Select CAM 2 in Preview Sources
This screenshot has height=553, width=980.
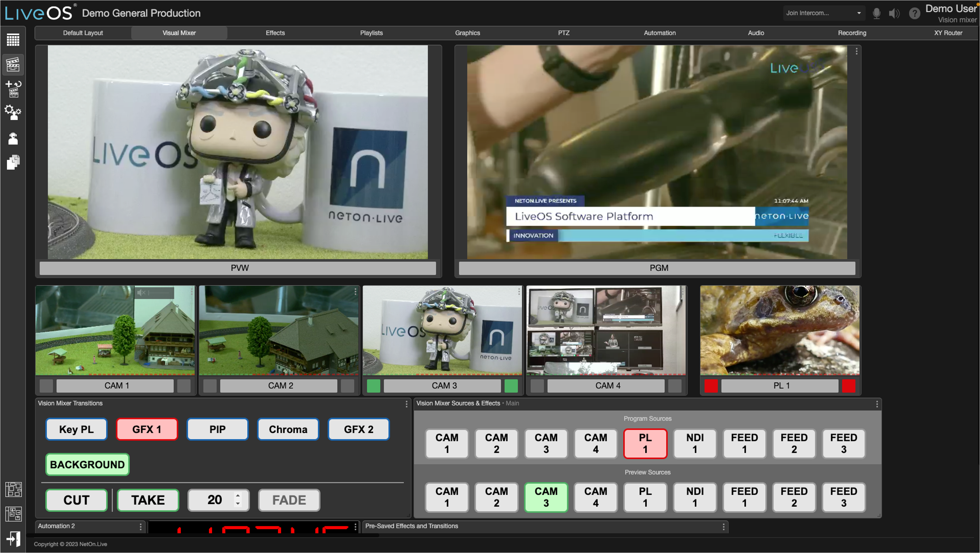[496, 497]
